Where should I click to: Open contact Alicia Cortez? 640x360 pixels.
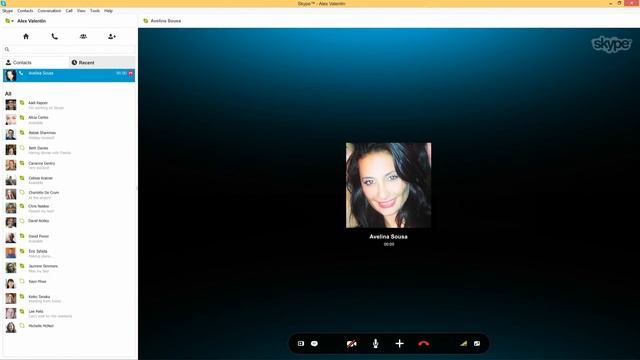coord(69,120)
